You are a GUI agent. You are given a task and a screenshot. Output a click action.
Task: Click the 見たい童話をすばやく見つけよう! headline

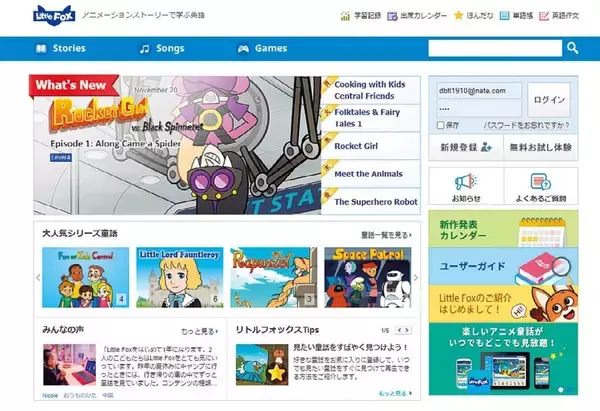coord(351,347)
